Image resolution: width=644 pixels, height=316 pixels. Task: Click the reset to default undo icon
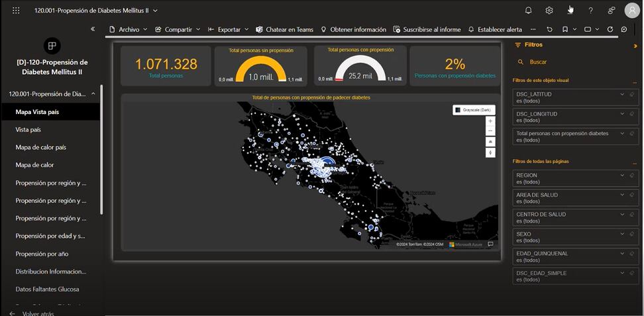pos(549,30)
